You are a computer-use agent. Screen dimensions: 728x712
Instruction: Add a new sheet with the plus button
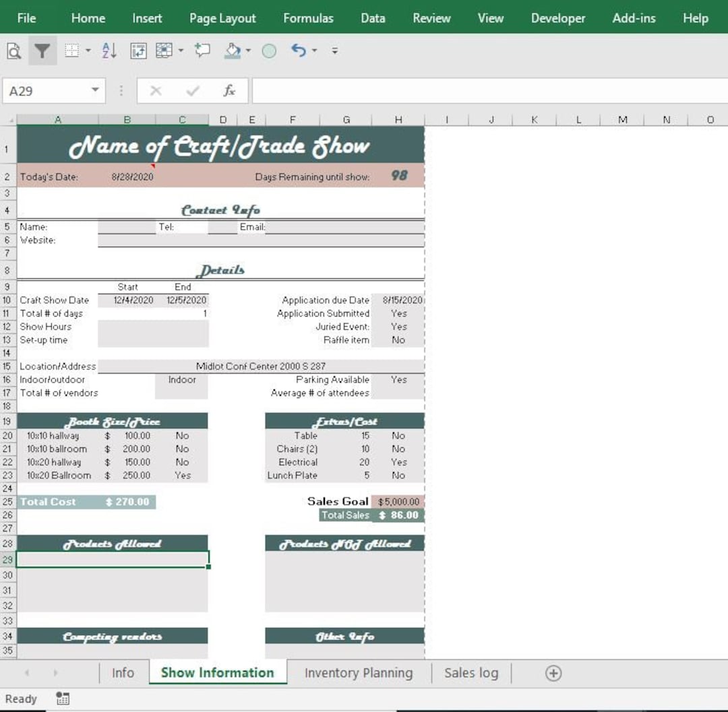tap(553, 673)
